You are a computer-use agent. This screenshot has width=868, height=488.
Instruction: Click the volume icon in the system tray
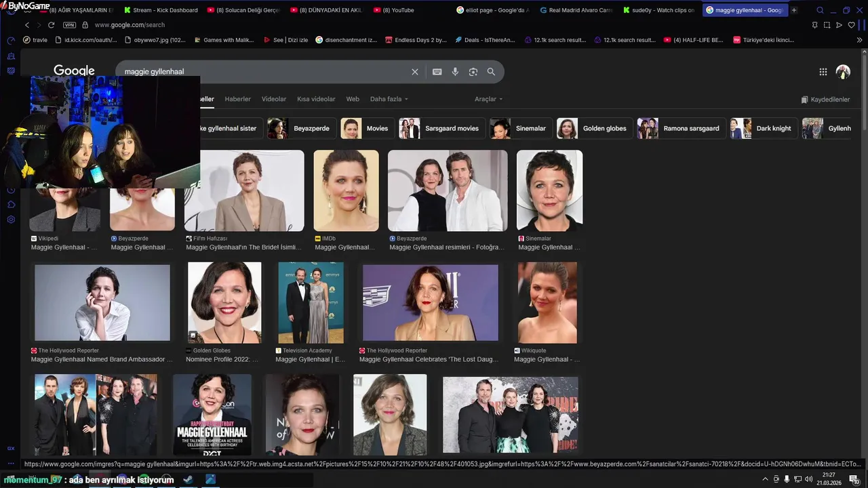point(808,479)
